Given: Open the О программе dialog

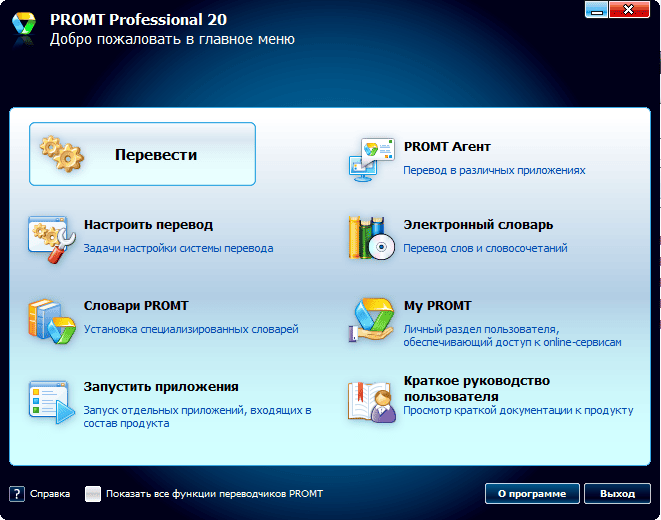Looking at the screenshot, I should [x=532, y=493].
